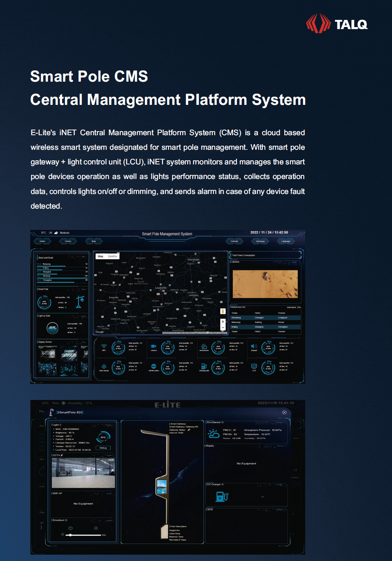Viewport: 392px width, 561px height.
Task: Click the camera device status icon
Action: 154,346
